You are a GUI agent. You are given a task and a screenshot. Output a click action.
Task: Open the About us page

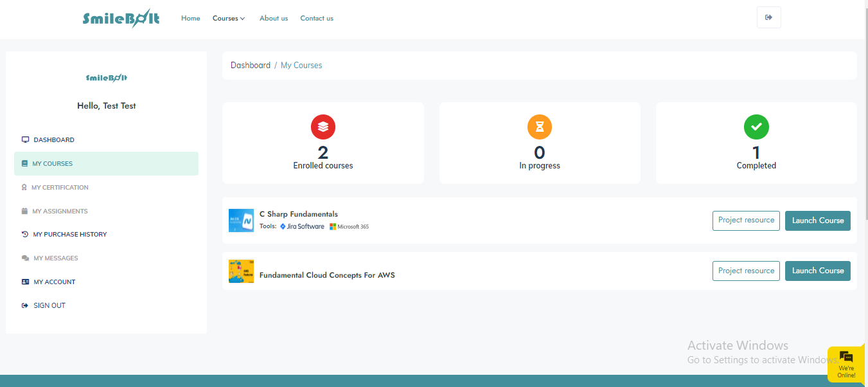pyautogui.click(x=274, y=18)
